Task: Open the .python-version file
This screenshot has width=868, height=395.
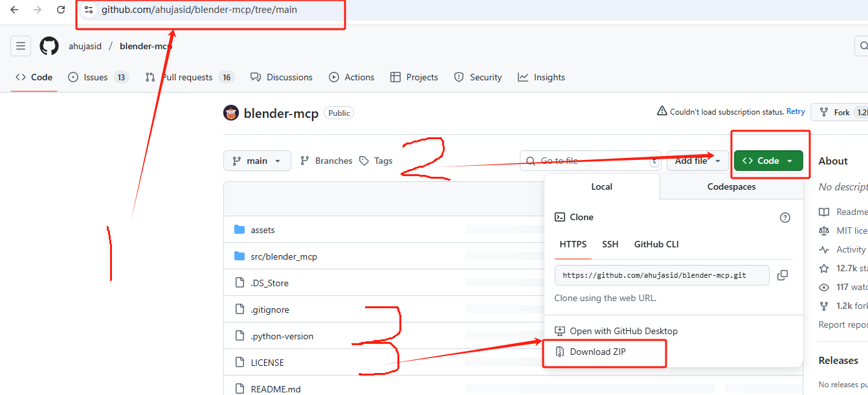Action: tap(282, 336)
